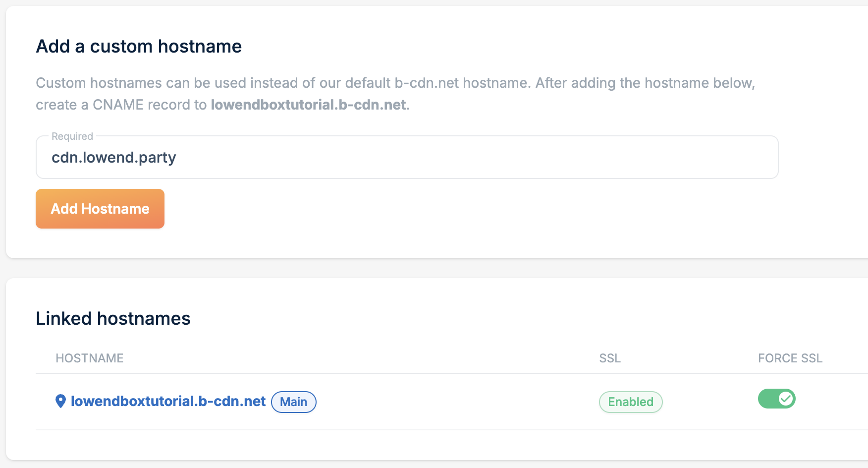Screen dimensions: 868x468
Task: Click the HOSTNAME column header
Action: 89,358
